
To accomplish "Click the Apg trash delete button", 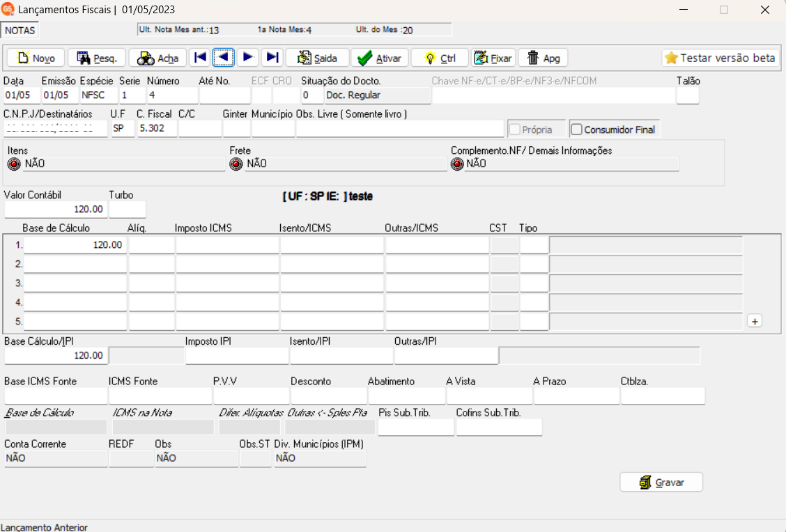I will 544,58.
